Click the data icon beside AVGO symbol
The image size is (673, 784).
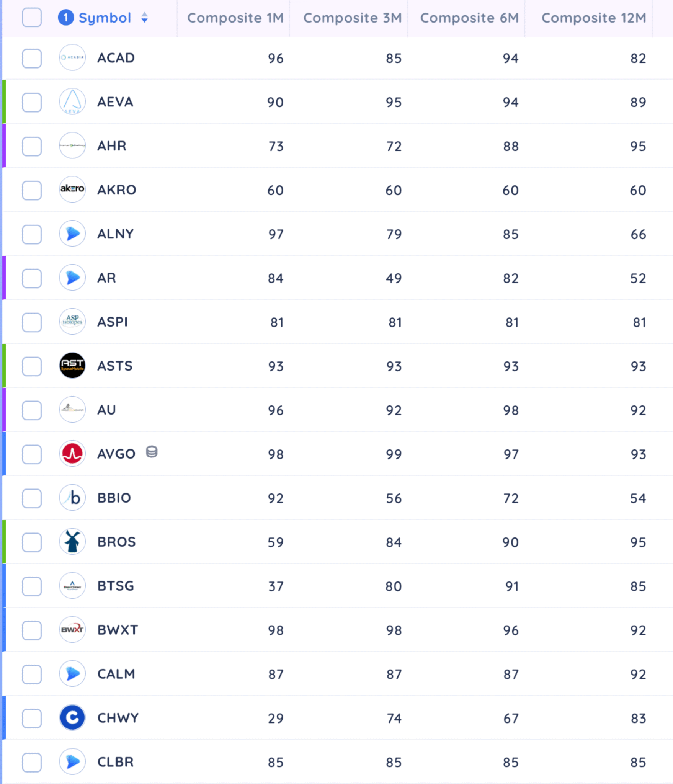click(151, 453)
